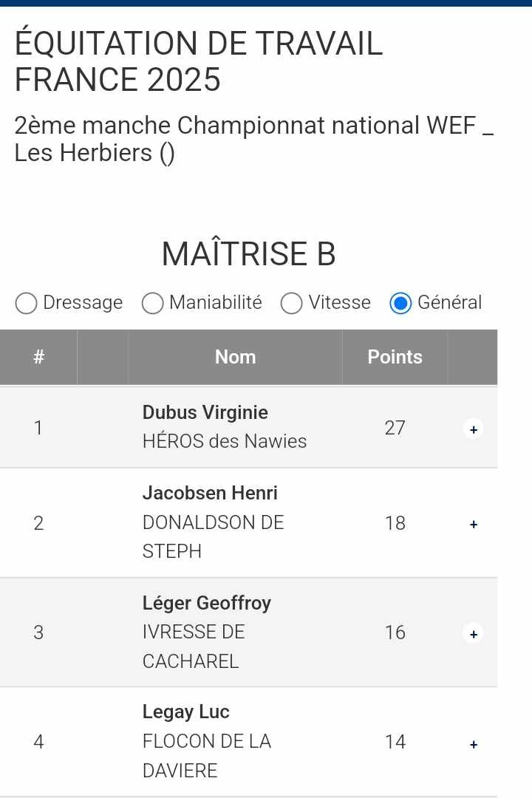Click the Points column header
The width and height of the screenshot is (532, 798).
point(395,357)
